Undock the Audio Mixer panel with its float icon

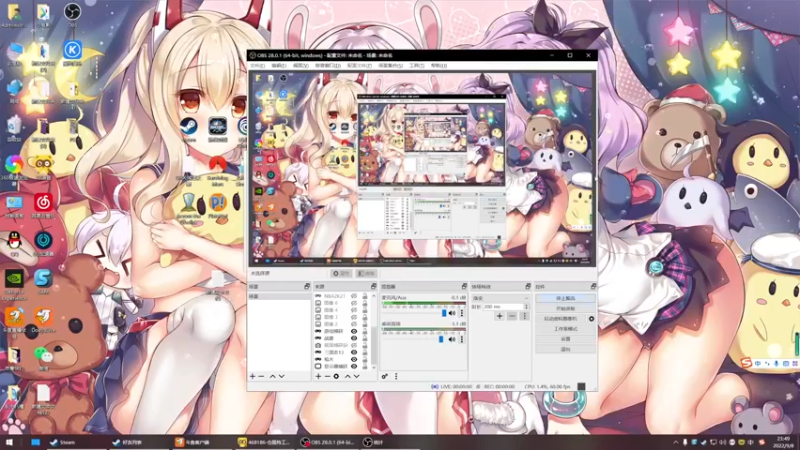464,286
